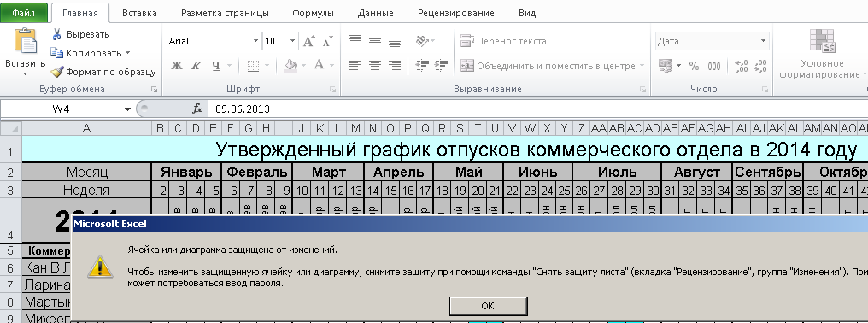Click Insert Function fx button

pos(197,109)
